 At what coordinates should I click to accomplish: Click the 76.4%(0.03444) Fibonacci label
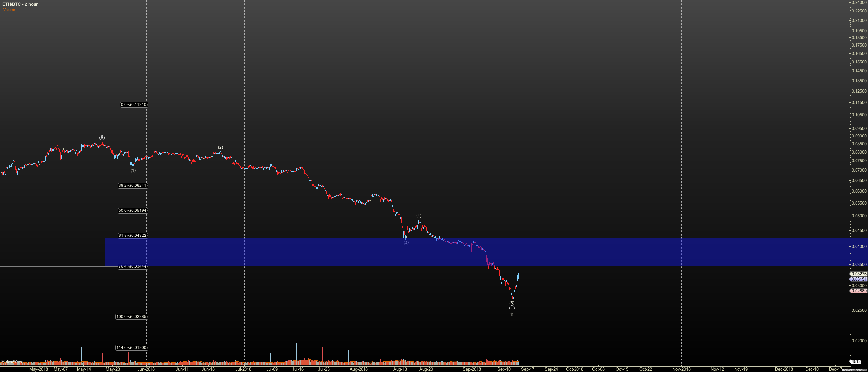pos(133,266)
